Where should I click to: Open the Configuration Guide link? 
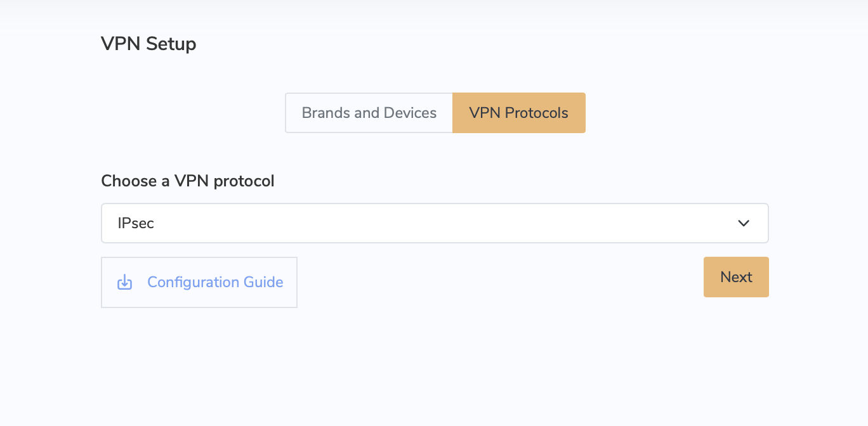[199, 283]
